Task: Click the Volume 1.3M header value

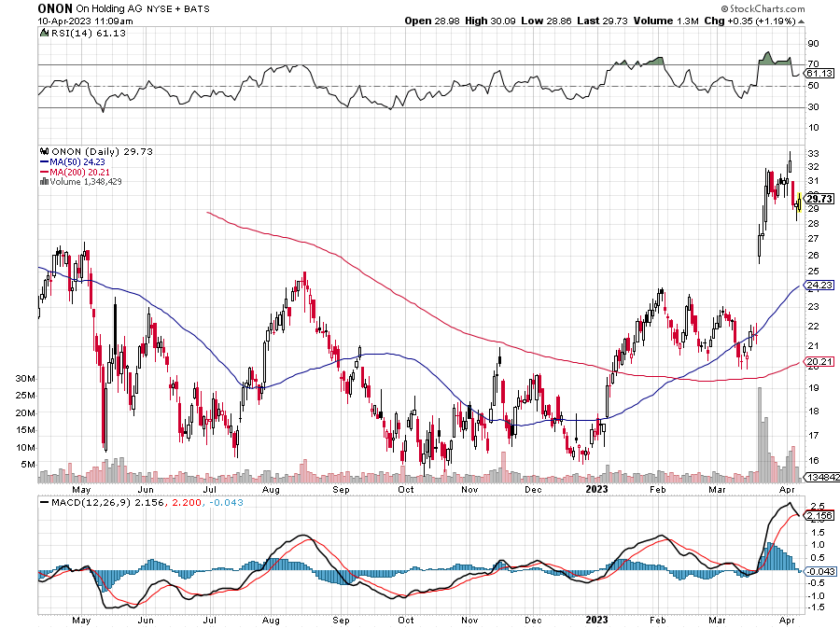Action: click(665, 21)
